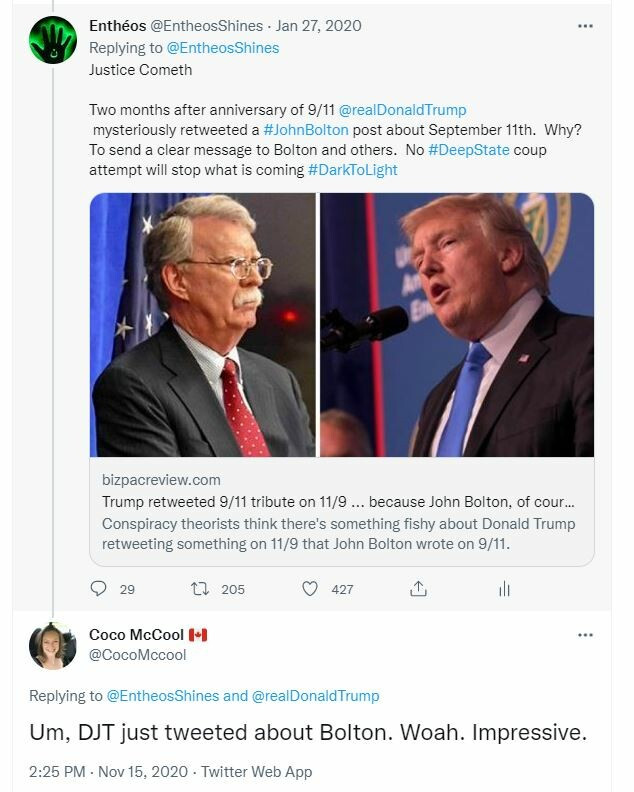Click the share icon under Enthéos tweet
Viewport: 634px width, 792px height.
(x=420, y=589)
